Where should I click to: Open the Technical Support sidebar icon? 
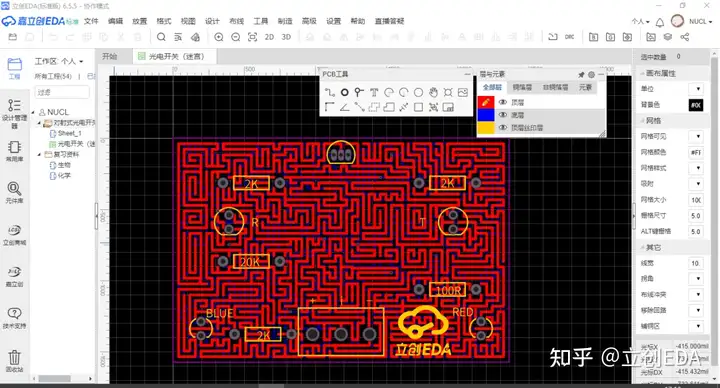pyautogui.click(x=14, y=318)
